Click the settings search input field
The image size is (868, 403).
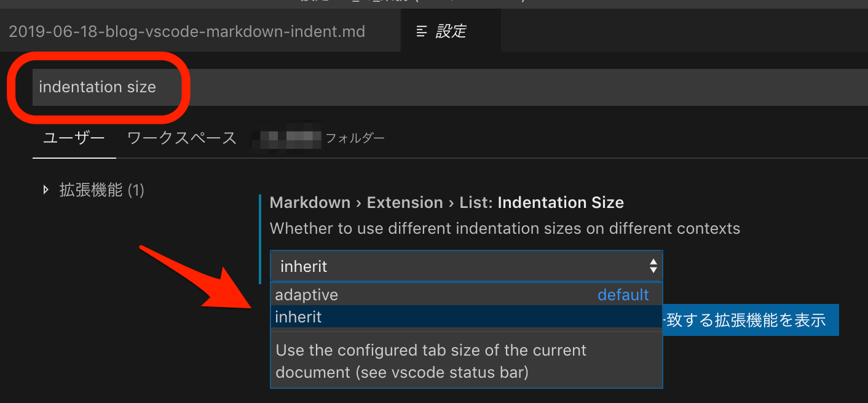coord(430,87)
